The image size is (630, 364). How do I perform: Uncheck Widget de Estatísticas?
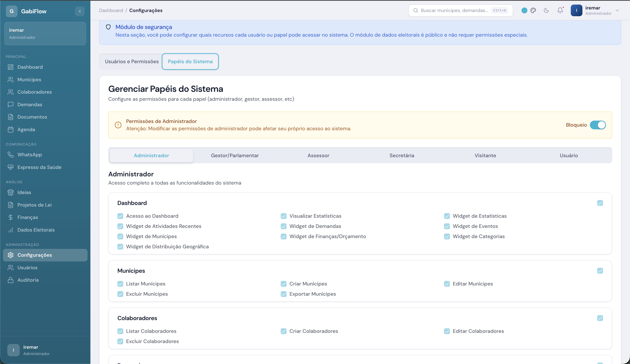[447, 216]
